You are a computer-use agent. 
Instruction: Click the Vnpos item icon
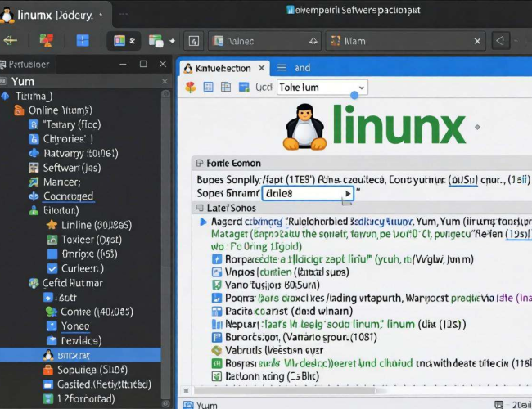coord(216,272)
